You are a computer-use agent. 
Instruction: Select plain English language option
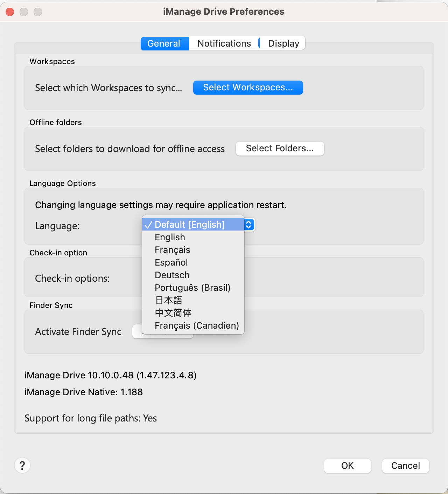193,237
